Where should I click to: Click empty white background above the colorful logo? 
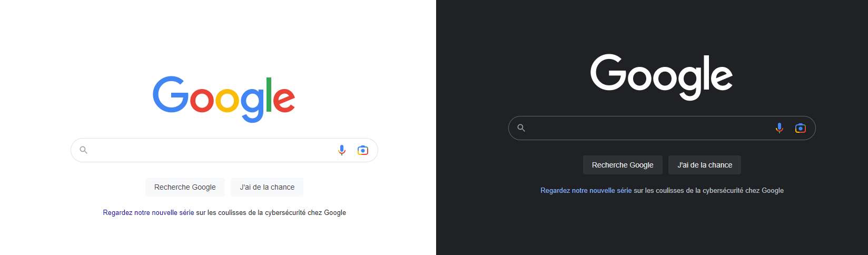(224, 32)
